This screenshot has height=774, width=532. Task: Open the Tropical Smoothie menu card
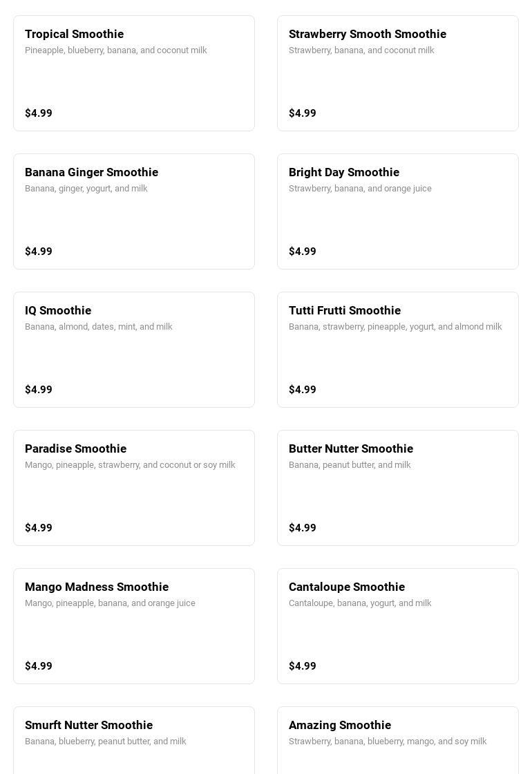click(134, 73)
